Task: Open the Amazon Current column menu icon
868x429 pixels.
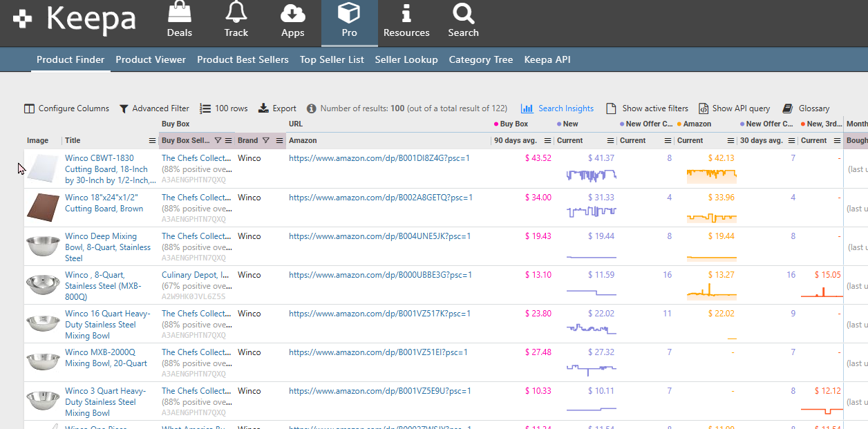Action: coord(730,140)
